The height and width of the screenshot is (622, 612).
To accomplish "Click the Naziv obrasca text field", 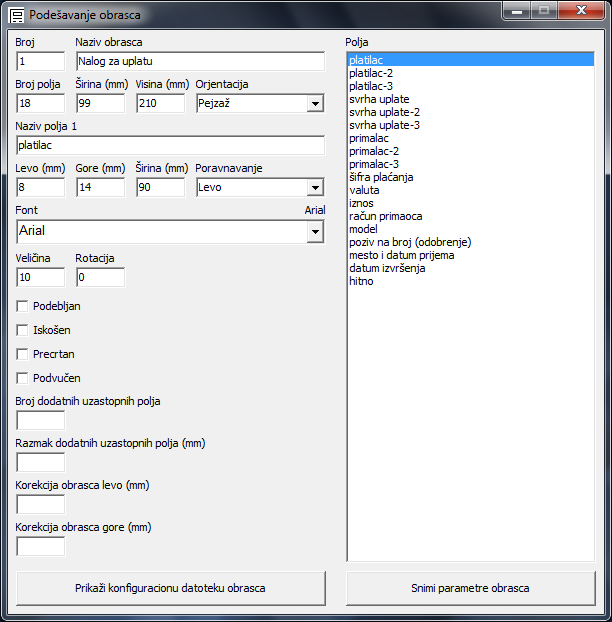I will [200, 61].
